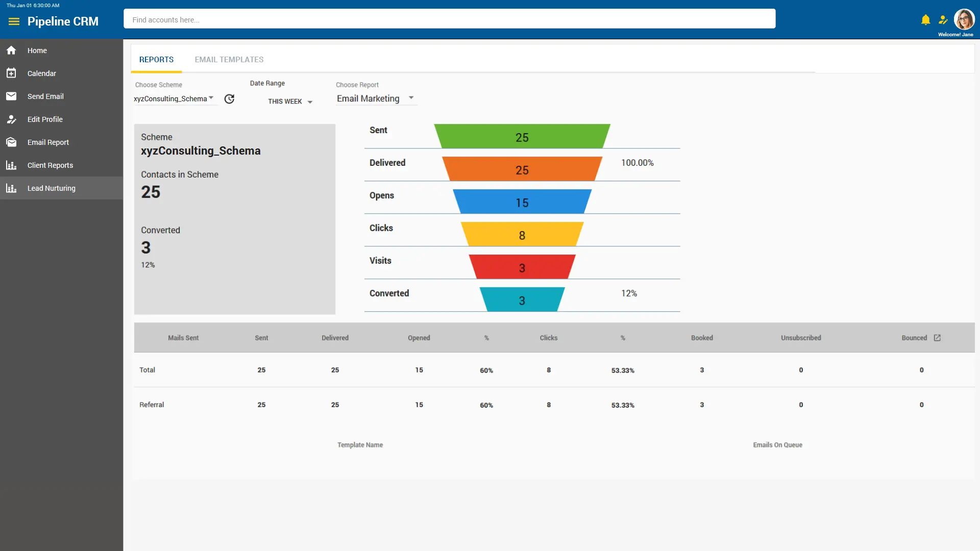The width and height of the screenshot is (980, 551).
Task: Open the Choose Scheme dropdown
Action: (x=174, y=98)
